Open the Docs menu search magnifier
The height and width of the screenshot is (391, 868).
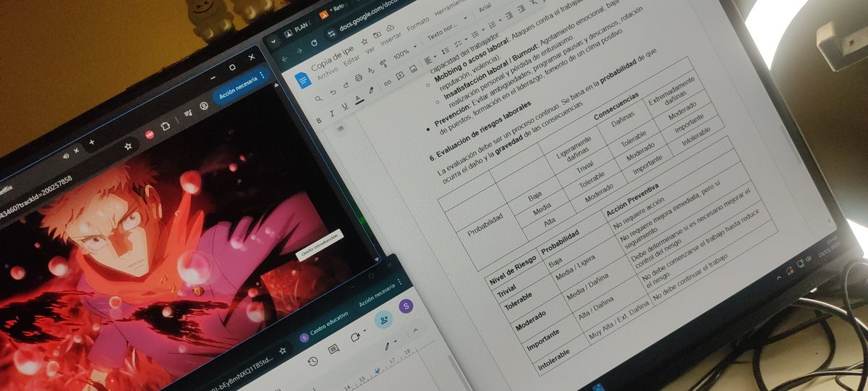[x=318, y=98]
